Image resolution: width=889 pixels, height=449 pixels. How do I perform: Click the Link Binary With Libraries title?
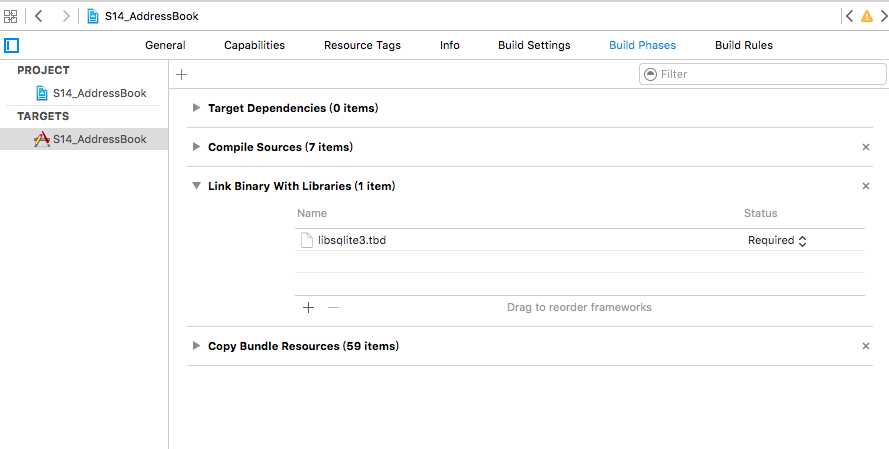(x=302, y=186)
